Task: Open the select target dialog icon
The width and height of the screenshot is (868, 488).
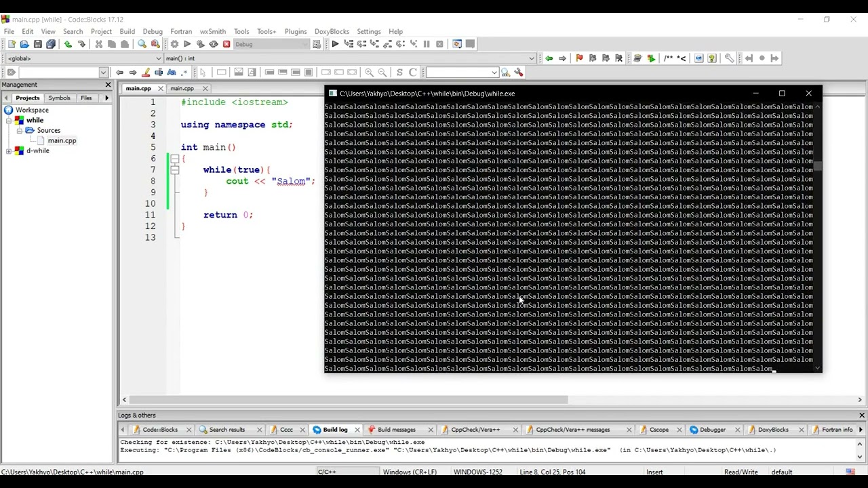Action: pyautogui.click(x=317, y=44)
